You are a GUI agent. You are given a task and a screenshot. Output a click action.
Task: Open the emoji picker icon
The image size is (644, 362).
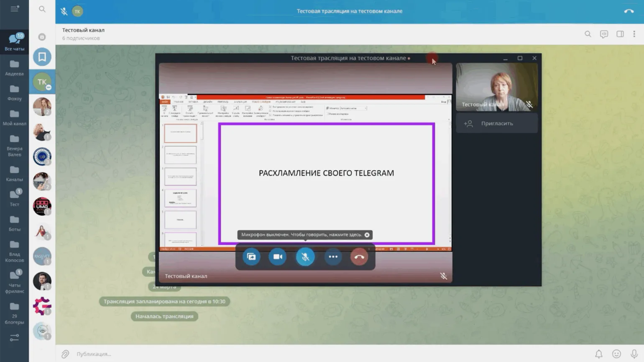pyautogui.click(x=616, y=354)
